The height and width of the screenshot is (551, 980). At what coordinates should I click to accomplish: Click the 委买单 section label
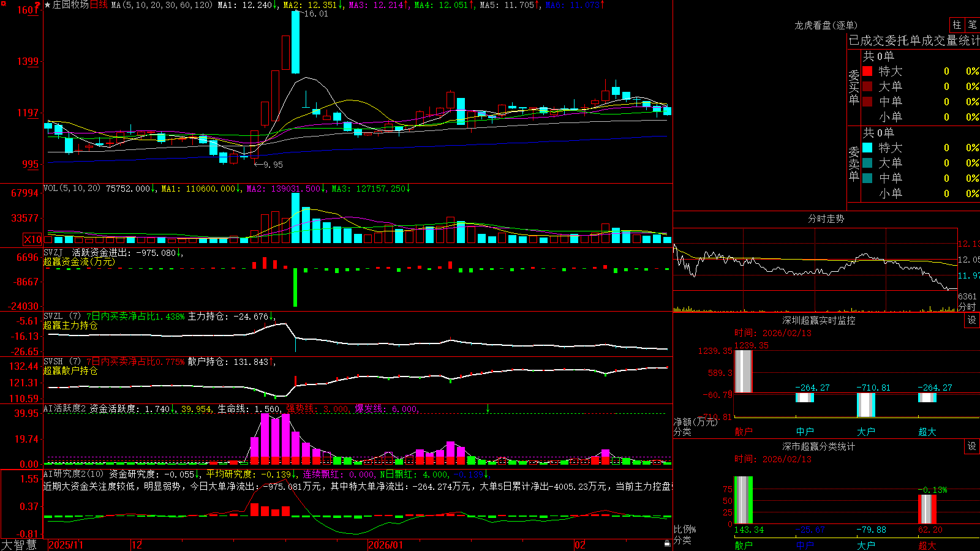click(x=854, y=87)
